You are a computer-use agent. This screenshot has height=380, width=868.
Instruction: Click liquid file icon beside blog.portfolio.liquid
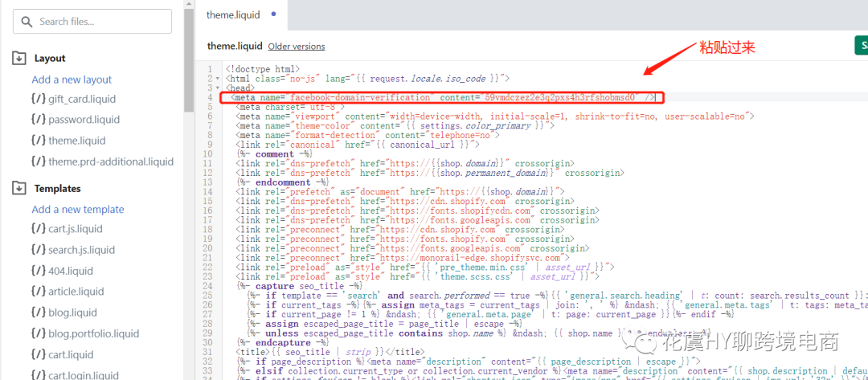point(39,333)
